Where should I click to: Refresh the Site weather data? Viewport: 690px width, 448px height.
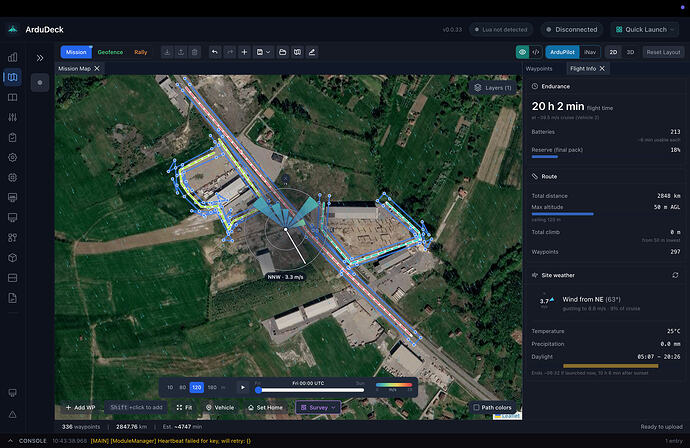click(x=675, y=275)
